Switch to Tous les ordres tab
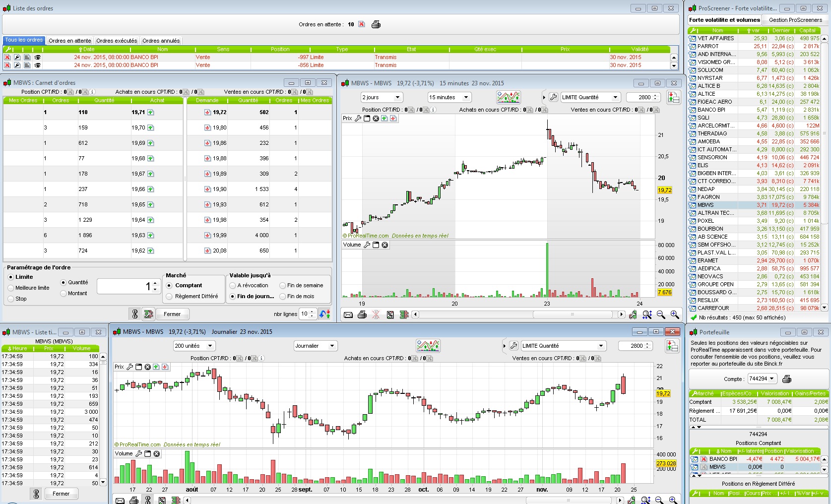This screenshot has height=504, width=831. (x=24, y=40)
